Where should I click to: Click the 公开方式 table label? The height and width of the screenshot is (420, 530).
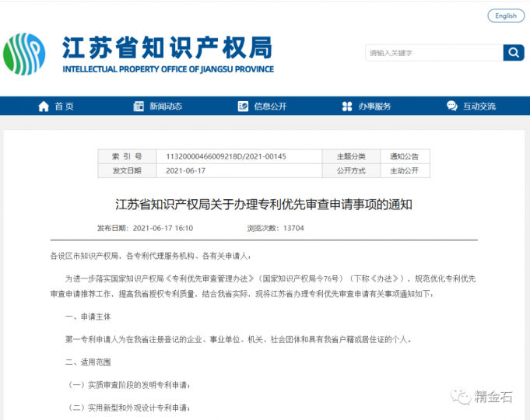351,170
